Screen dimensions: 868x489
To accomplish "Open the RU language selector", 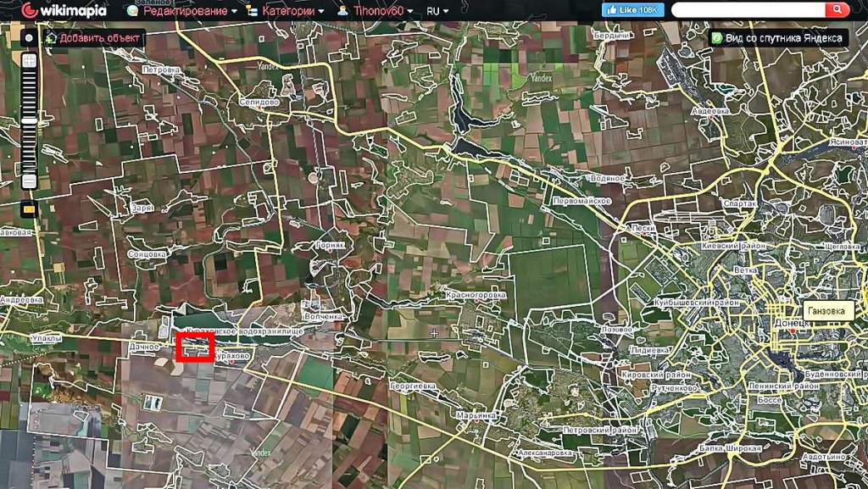I will (437, 11).
